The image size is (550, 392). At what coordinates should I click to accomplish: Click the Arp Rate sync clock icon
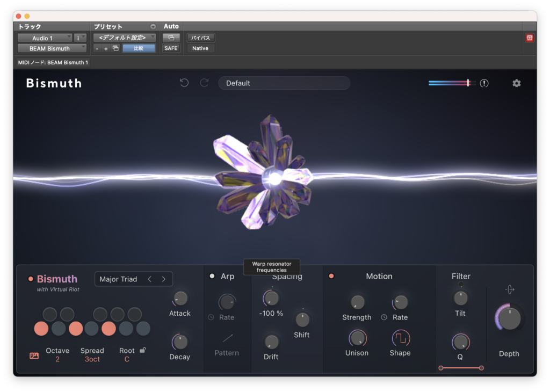click(x=211, y=317)
